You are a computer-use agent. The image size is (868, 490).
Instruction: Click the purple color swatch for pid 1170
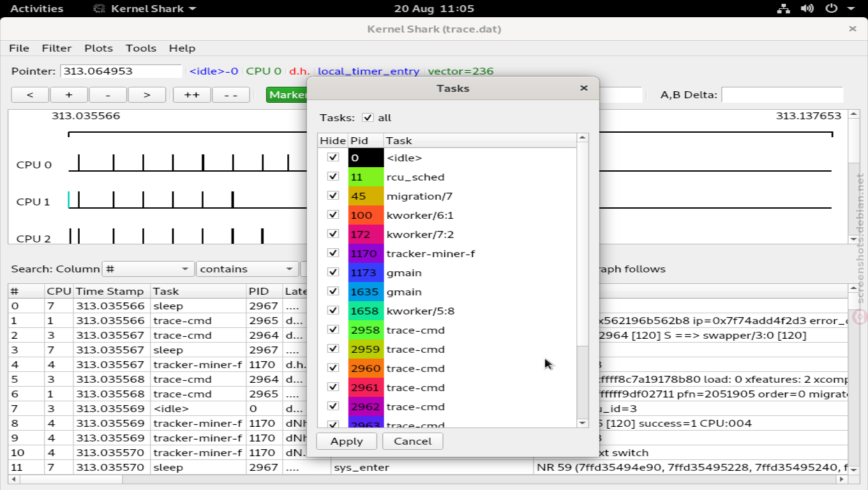click(366, 253)
